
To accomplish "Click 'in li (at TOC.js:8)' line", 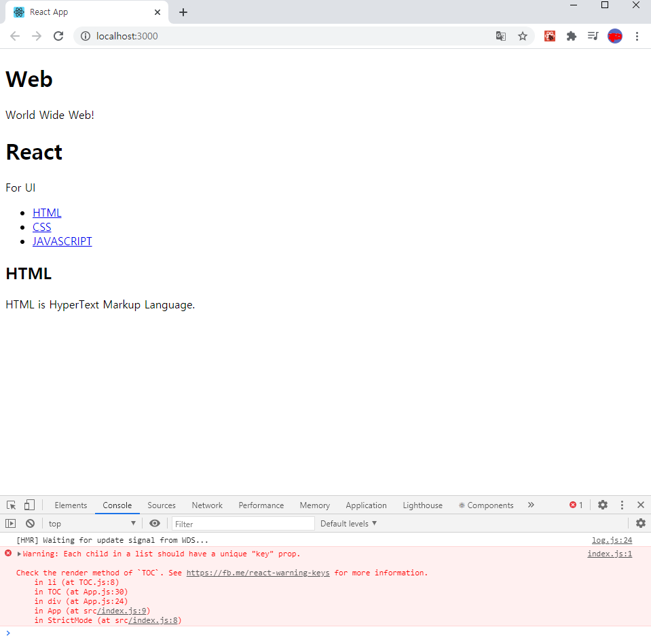I will click(x=77, y=582).
